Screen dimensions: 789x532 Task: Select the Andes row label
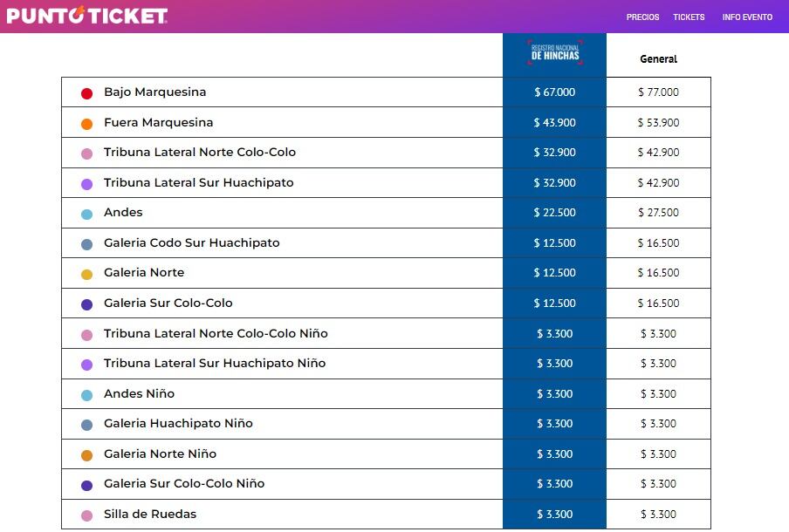click(x=123, y=212)
